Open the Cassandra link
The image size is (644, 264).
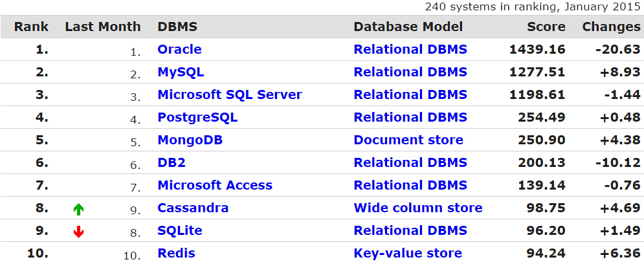tap(193, 207)
